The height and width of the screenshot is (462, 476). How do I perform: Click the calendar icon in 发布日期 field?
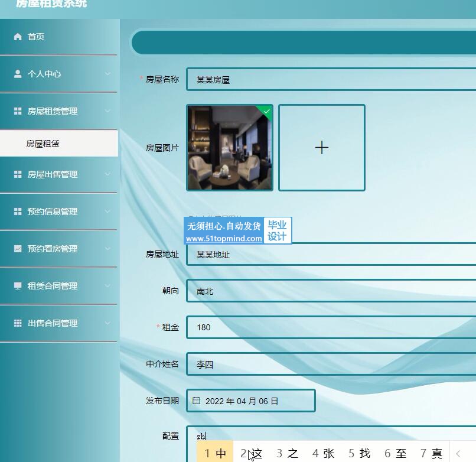point(196,401)
